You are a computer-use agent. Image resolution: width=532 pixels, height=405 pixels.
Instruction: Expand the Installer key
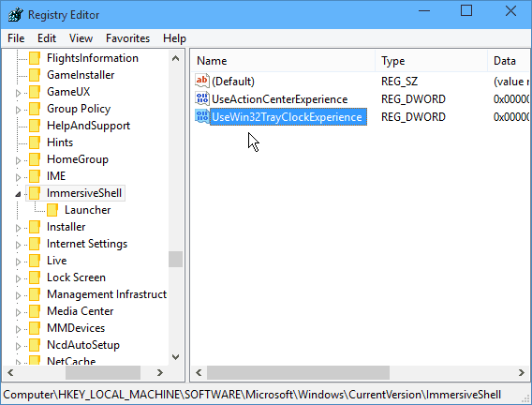point(19,228)
